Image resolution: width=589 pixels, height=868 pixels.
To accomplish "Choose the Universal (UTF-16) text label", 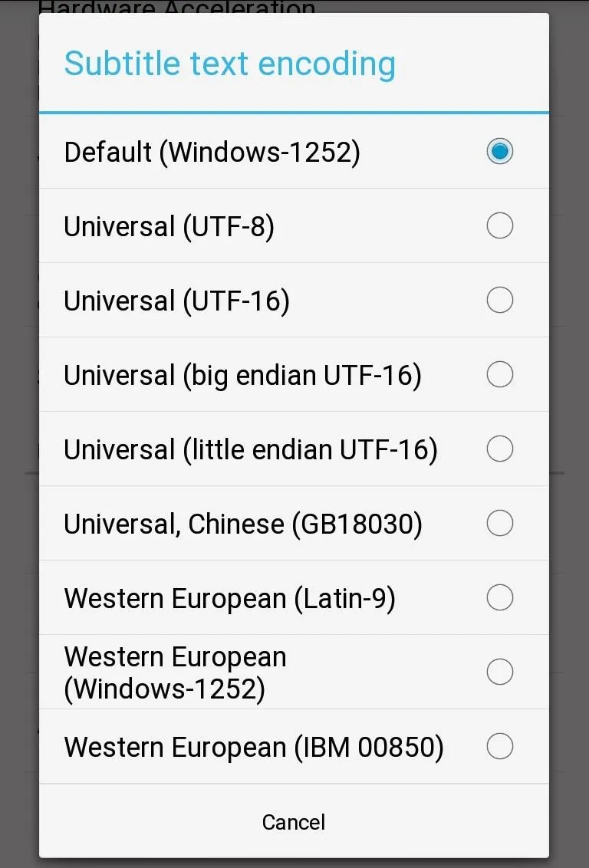I will coord(176,301).
